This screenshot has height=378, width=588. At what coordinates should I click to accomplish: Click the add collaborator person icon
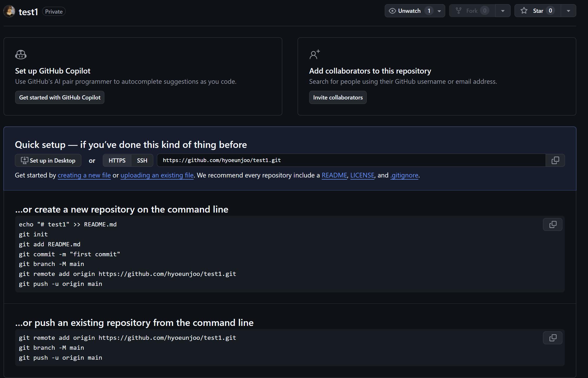[x=314, y=54]
